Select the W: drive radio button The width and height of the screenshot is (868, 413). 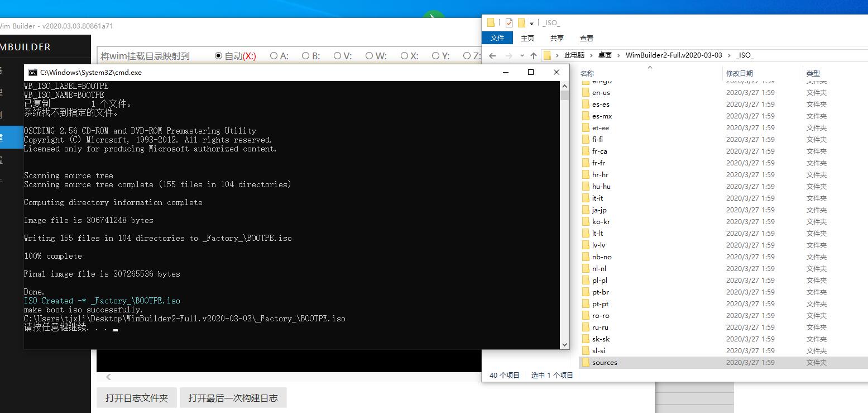click(369, 56)
